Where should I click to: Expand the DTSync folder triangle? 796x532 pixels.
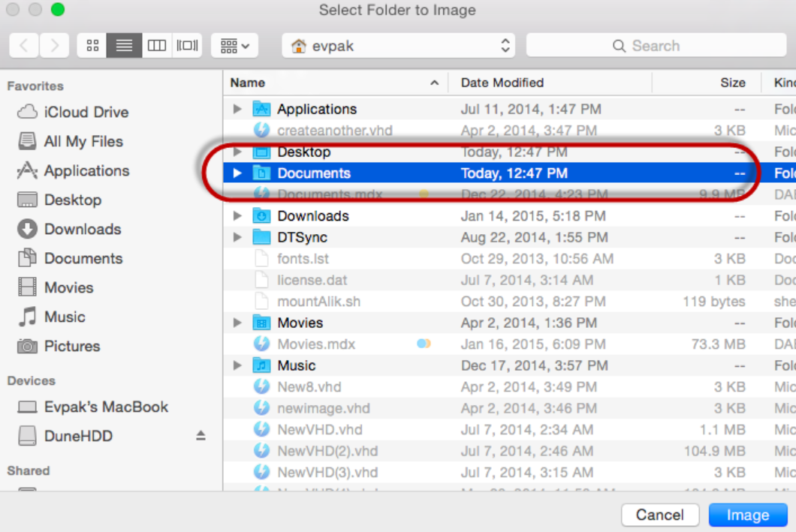coord(237,238)
